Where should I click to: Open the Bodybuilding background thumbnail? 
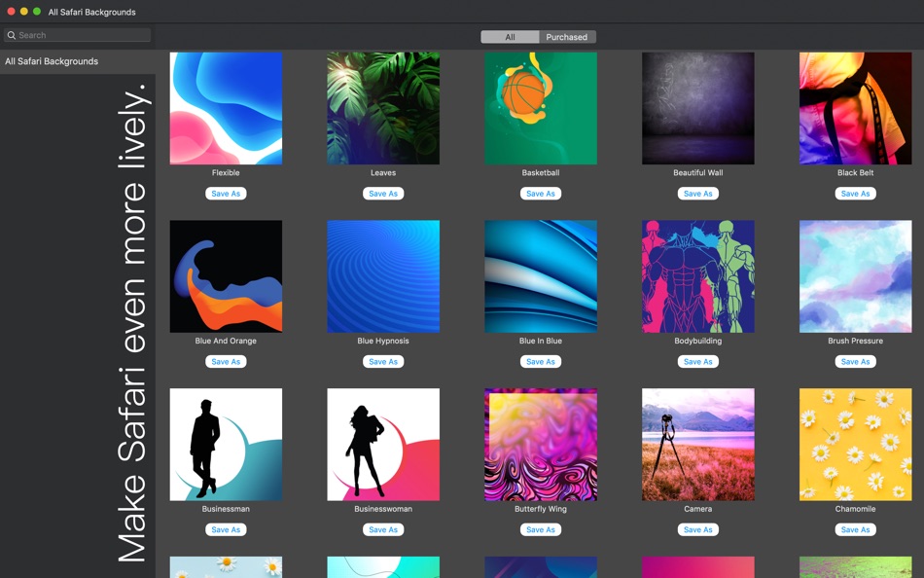pyautogui.click(x=697, y=276)
